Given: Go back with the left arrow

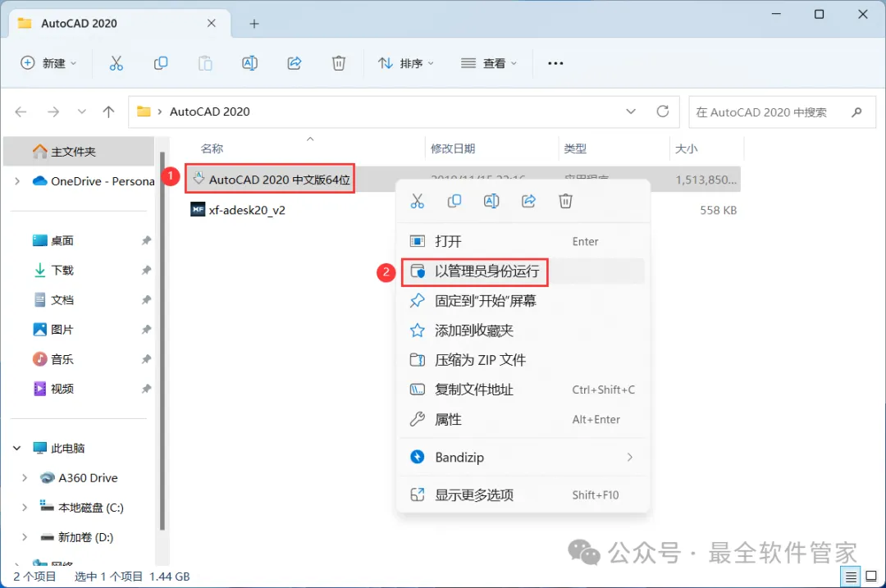Looking at the screenshot, I should (21, 112).
